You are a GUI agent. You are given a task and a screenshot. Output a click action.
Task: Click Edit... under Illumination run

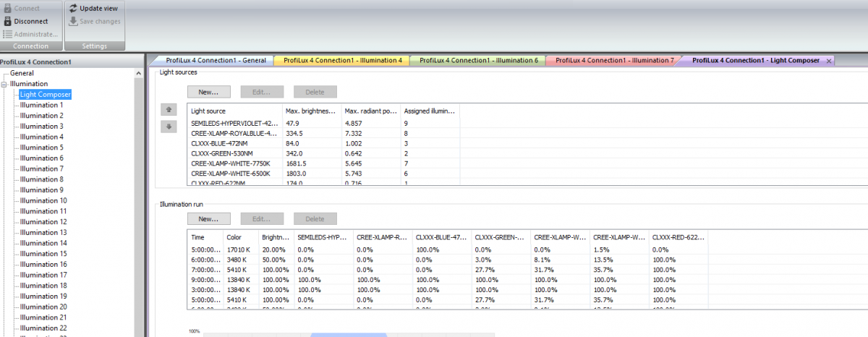(262, 218)
